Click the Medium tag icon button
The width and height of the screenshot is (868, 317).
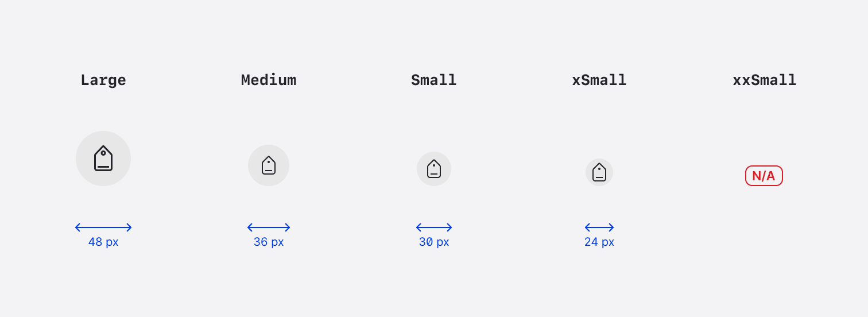click(269, 165)
